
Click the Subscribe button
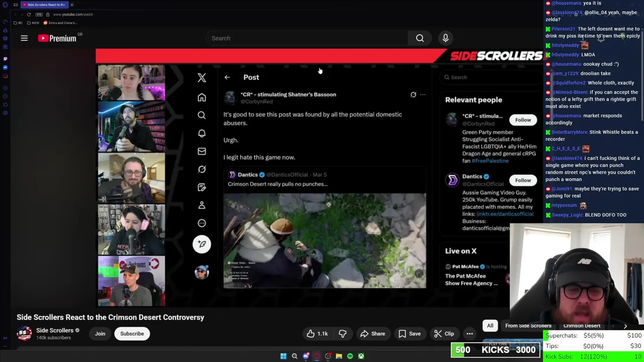132,334
